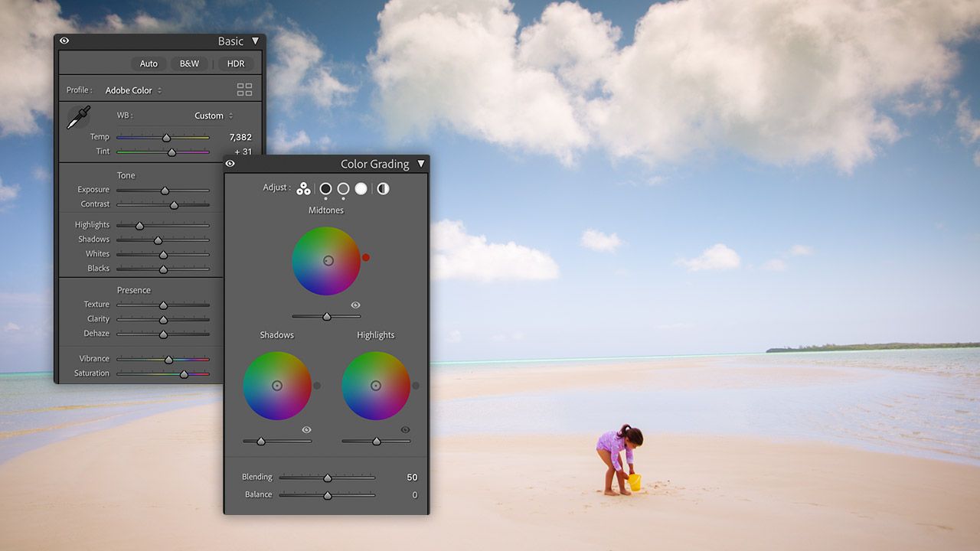
Task: Click the B&W treatment button
Action: (189, 64)
